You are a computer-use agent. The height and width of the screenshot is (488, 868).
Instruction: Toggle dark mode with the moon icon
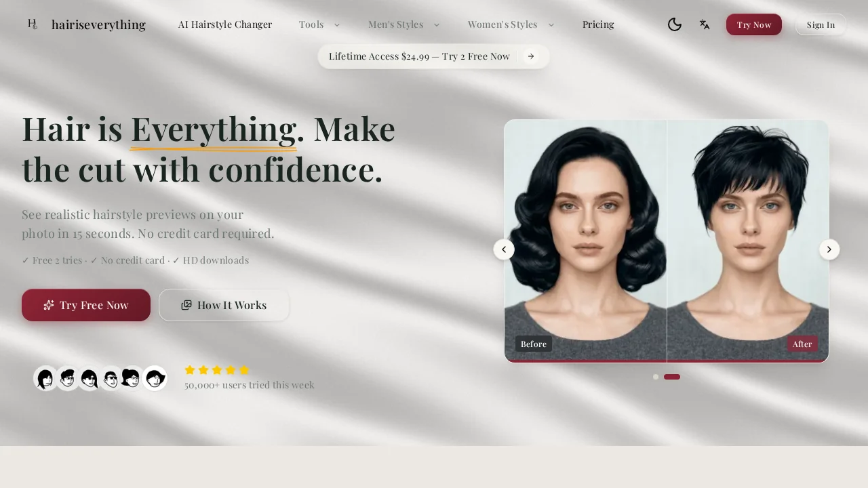(x=675, y=24)
